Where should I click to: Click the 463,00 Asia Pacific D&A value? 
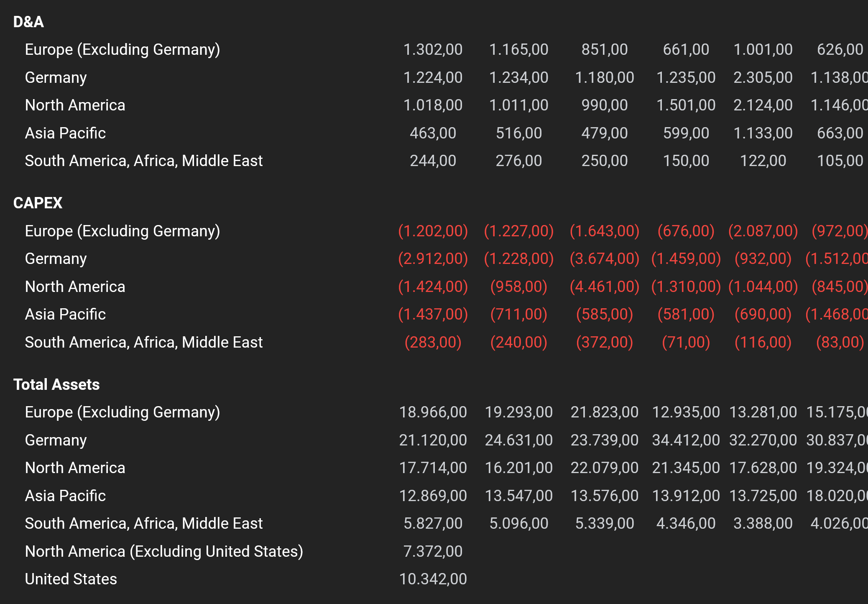433,133
